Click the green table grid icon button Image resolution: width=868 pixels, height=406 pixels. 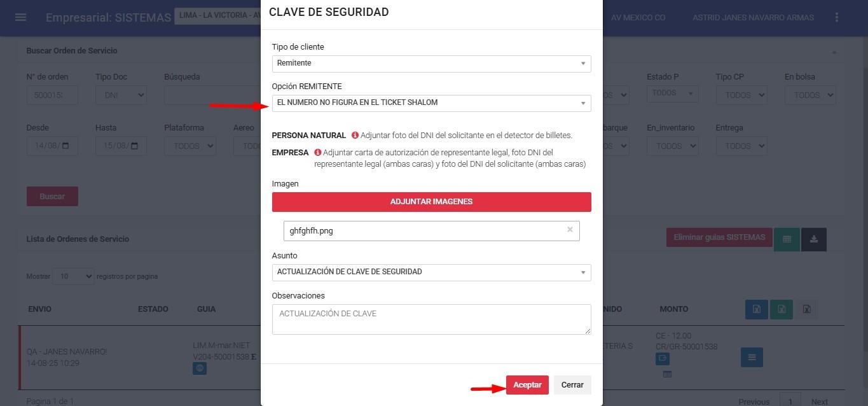point(787,239)
